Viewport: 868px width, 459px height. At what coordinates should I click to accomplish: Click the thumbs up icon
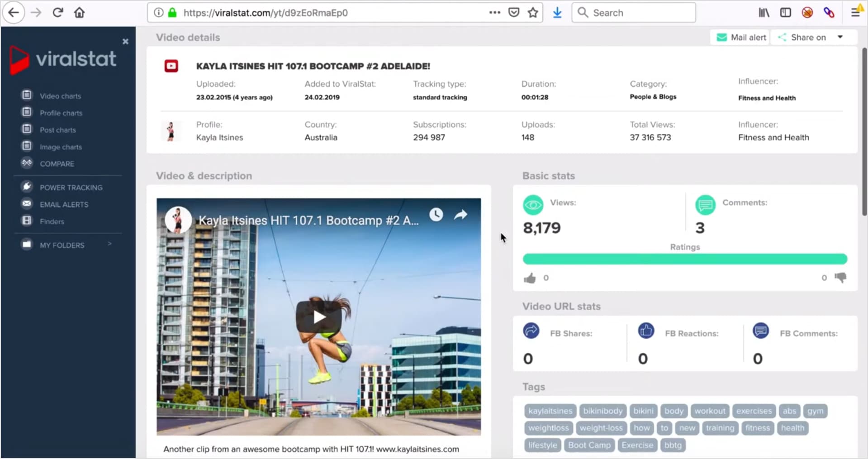tap(530, 278)
